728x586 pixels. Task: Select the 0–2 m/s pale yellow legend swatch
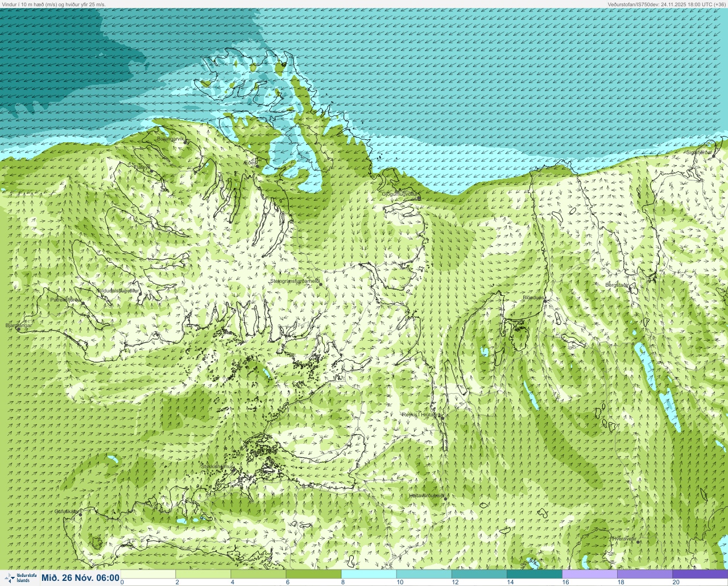148,574
